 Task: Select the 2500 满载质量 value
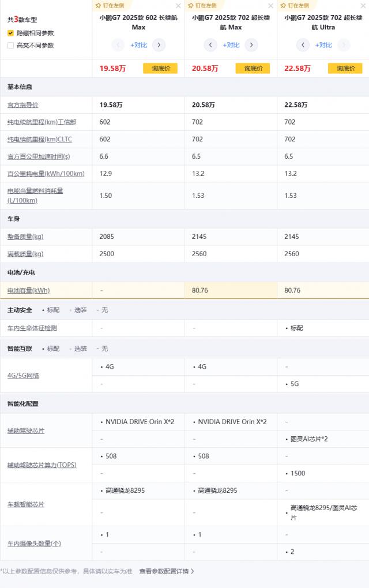[107, 254]
